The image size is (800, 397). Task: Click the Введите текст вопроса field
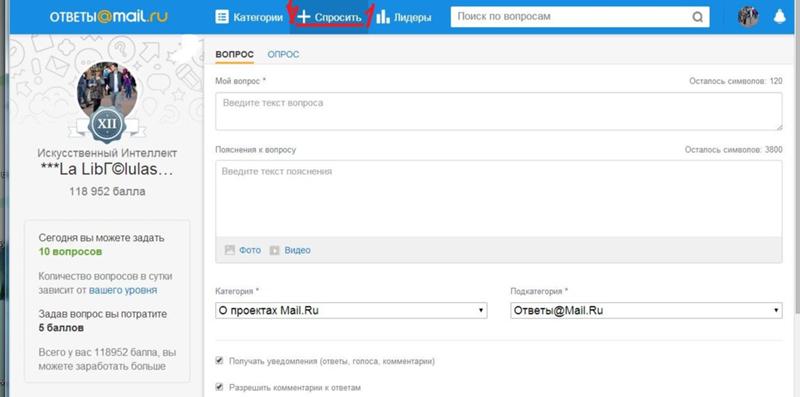[x=498, y=111]
